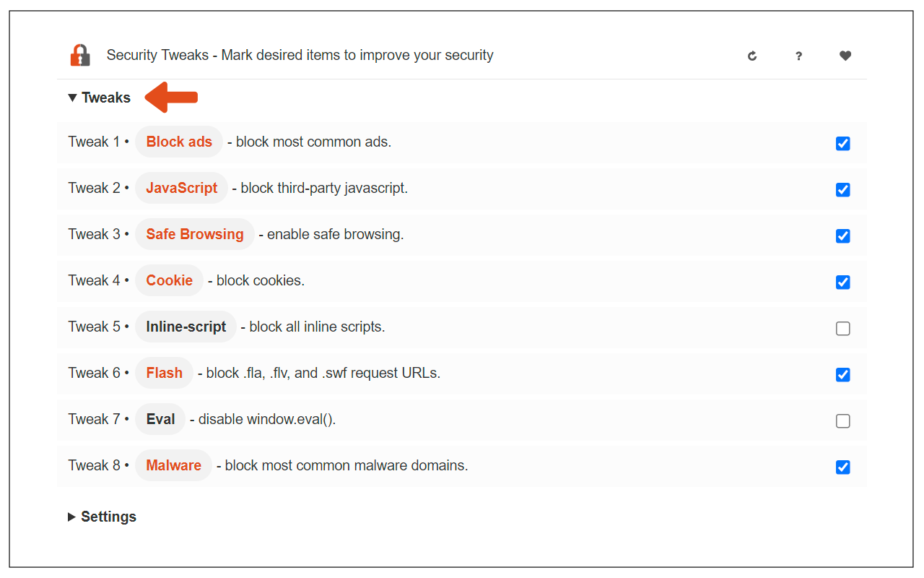Click the Malware badge in Tweak 8
This screenshot has width=924, height=578.
pyautogui.click(x=173, y=465)
